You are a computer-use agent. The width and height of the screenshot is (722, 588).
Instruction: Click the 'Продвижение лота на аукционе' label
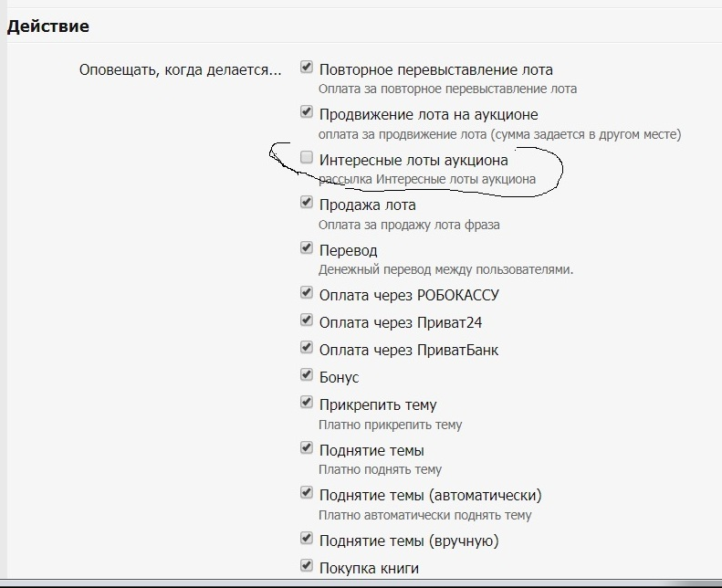(429, 115)
